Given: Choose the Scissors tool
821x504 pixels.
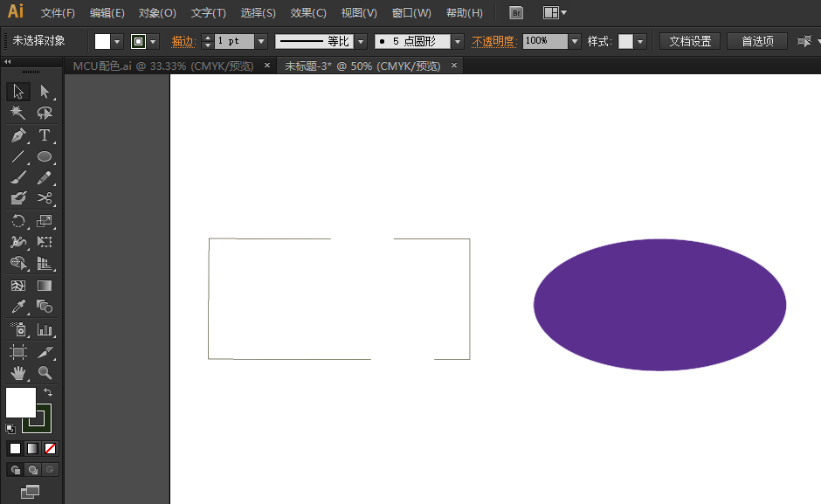Looking at the screenshot, I should (45, 198).
